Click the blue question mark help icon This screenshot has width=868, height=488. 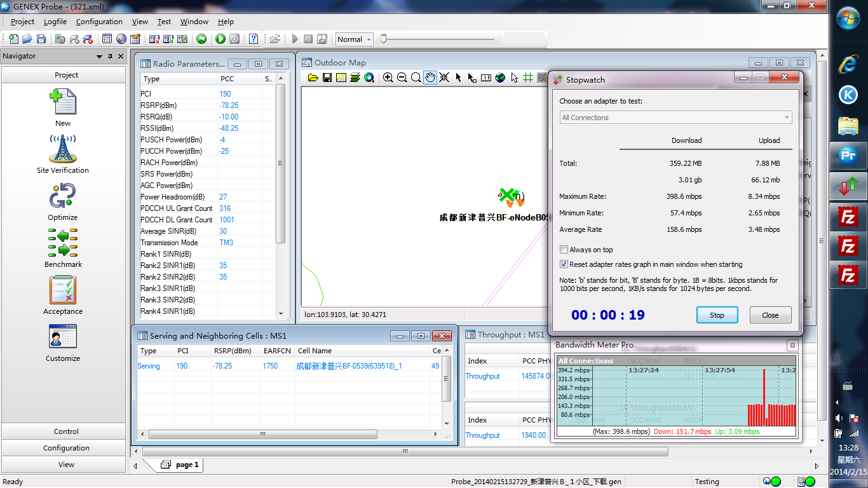[x=254, y=39]
